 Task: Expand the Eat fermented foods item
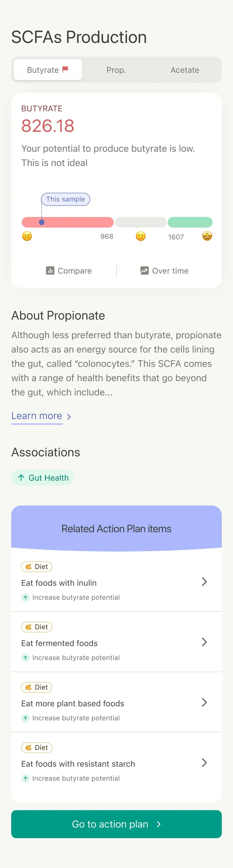point(204,642)
